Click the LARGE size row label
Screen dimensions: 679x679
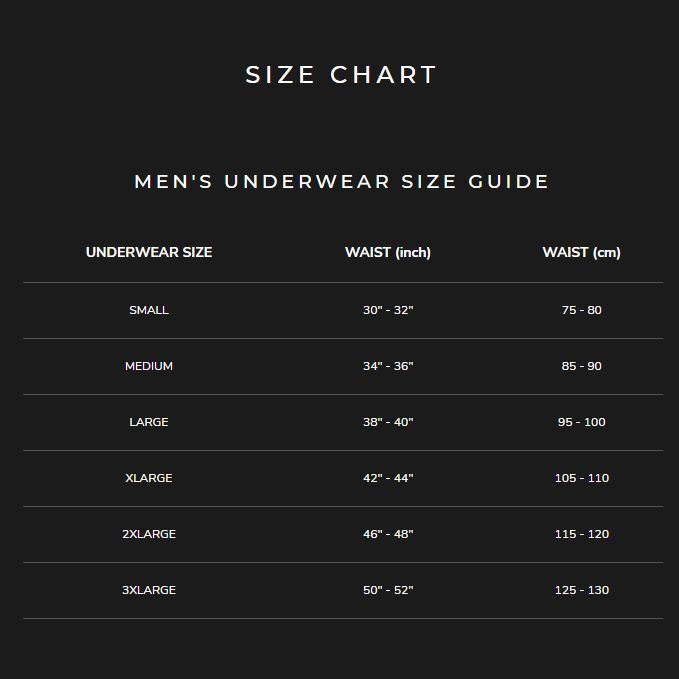pos(149,422)
